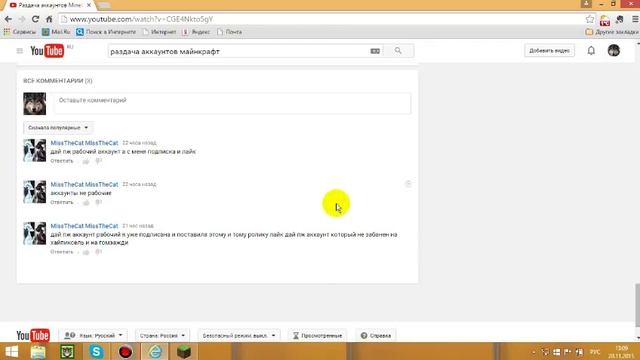This screenshot has width=640, height=360.
Task: Open the account avatar menu in header
Action: (613, 51)
